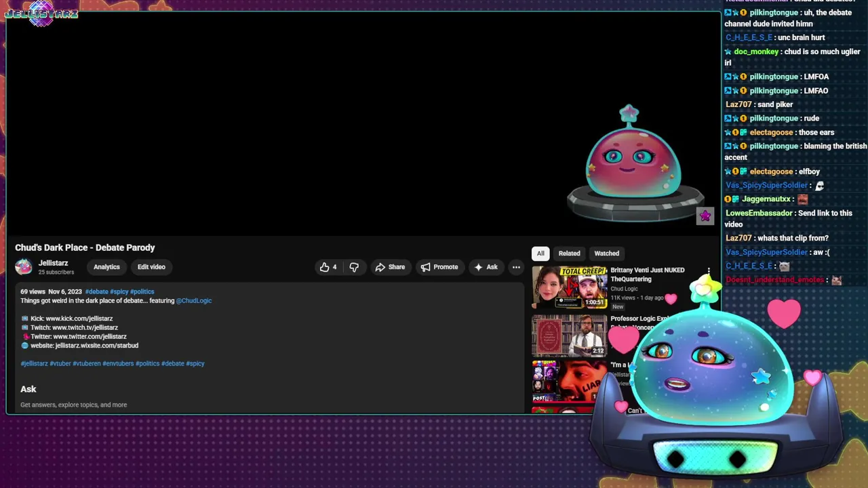
Task: Click the Promote button
Action: 439,267
